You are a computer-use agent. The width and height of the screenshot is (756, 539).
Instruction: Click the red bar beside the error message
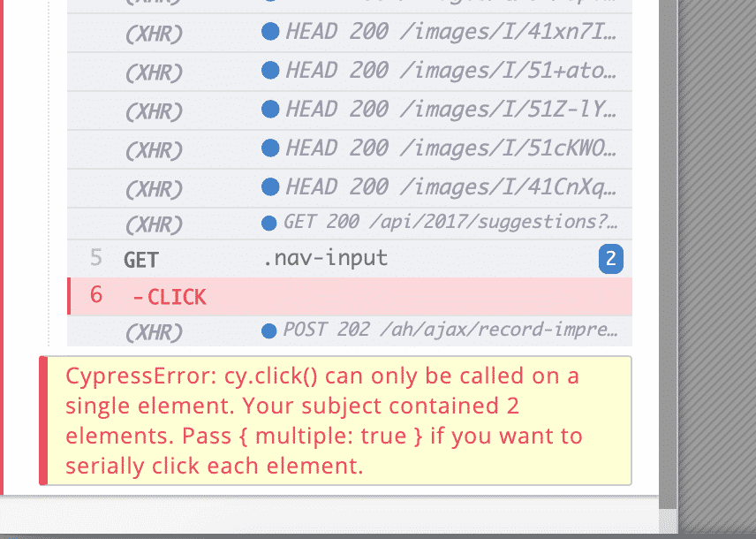(x=45, y=421)
